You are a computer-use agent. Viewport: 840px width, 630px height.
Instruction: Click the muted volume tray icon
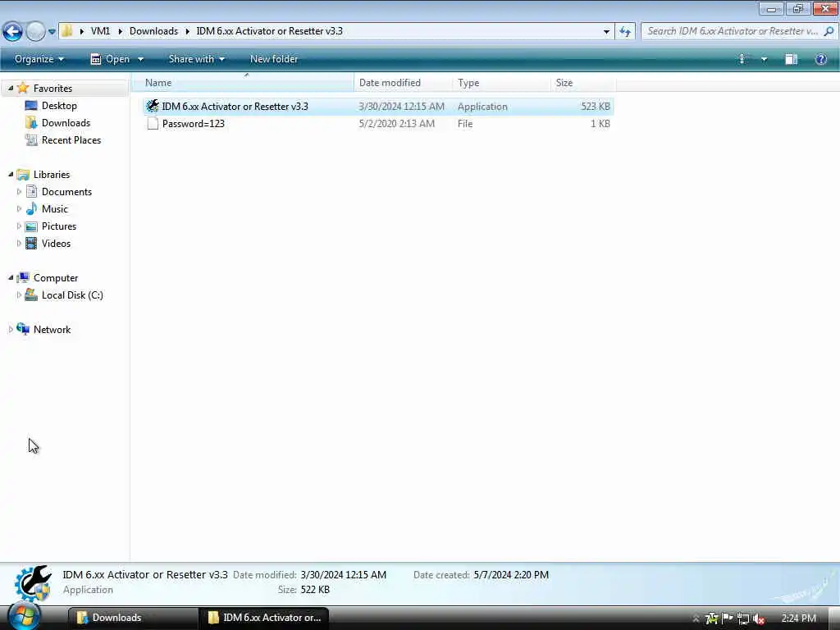(x=759, y=619)
